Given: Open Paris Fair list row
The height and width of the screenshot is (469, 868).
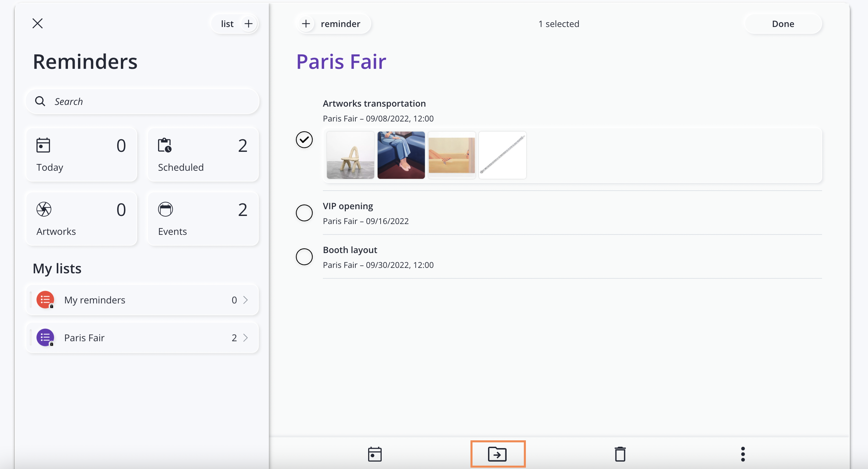Looking at the screenshot, I should click(x=143, y=338).
